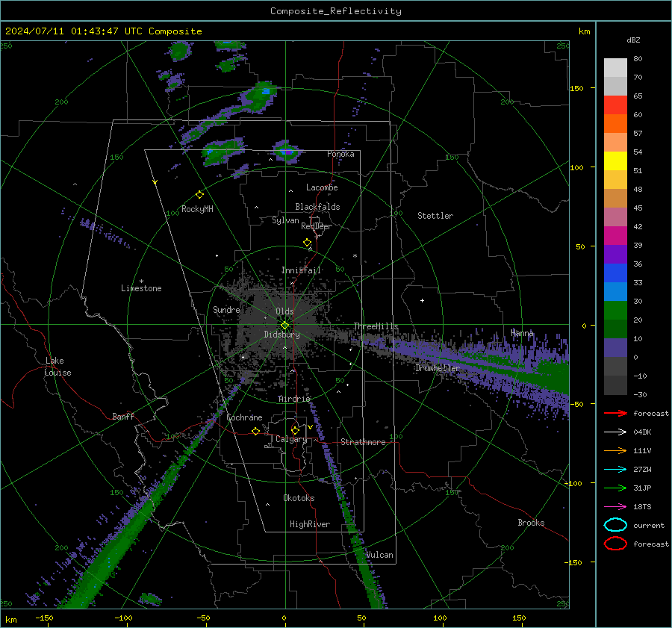Click the cyan 'current' ellipse icon

click(x=615, y=525)
